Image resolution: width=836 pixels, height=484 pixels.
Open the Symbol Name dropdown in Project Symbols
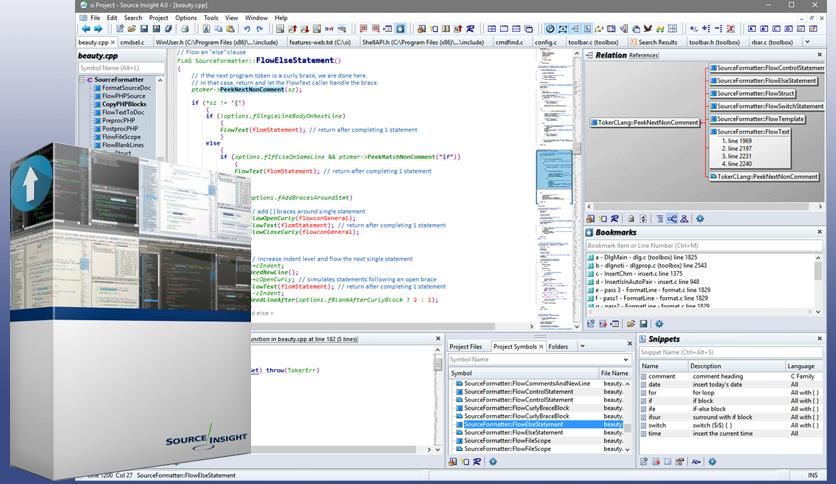[x=627, y=359]
